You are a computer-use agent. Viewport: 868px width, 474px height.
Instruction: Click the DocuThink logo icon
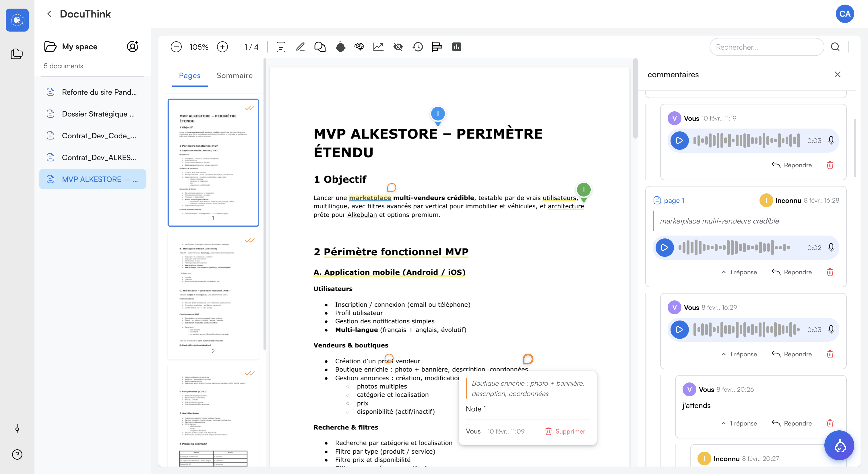point(17,20)
